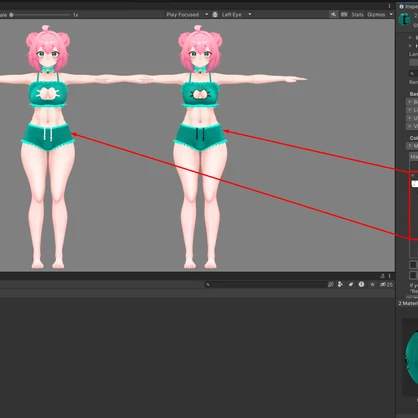Screen dimensions: 418x418
Task: Click the search-by-import-log icon in Project panel
Action: click(331, 284)
